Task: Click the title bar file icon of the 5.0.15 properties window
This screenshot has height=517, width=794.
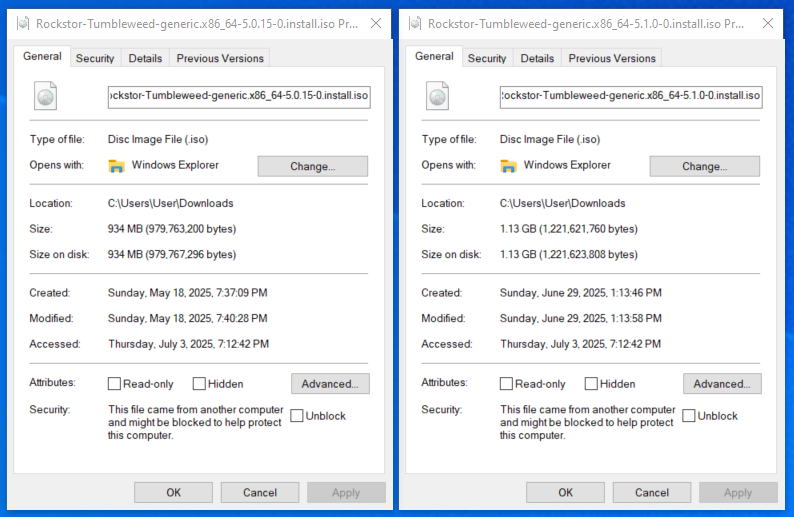Action: 23,23
